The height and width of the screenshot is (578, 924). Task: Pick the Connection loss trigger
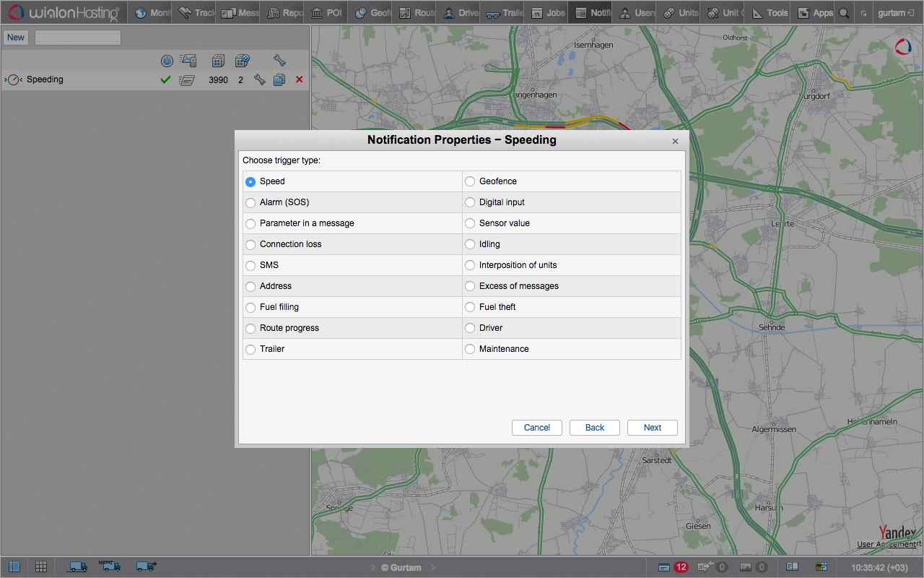point(250,244)
